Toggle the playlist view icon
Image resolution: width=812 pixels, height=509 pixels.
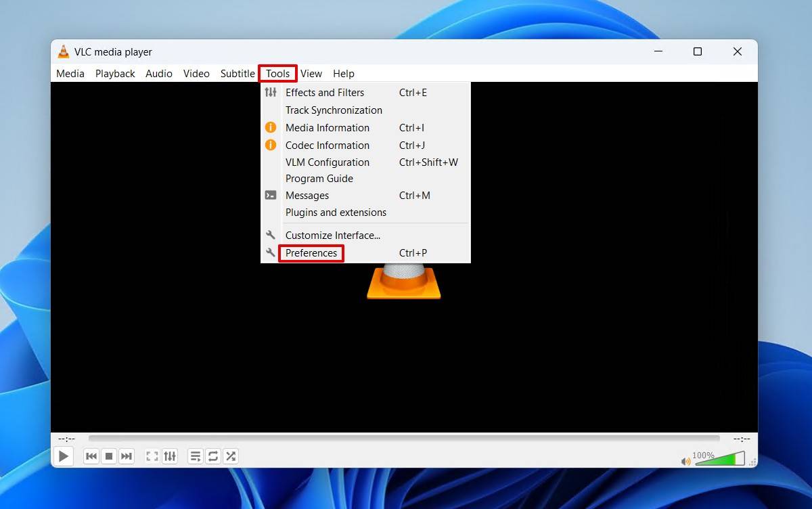point(196,456)
